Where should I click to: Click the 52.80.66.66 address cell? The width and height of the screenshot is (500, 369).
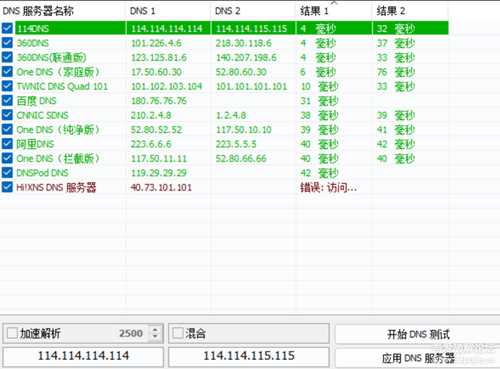point(241,158)
